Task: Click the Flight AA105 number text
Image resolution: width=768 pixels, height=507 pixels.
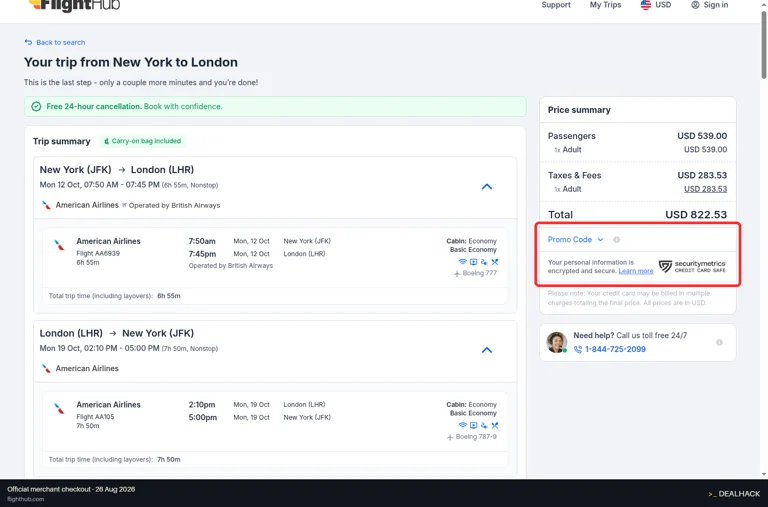Action: click(x=95, y=417)
